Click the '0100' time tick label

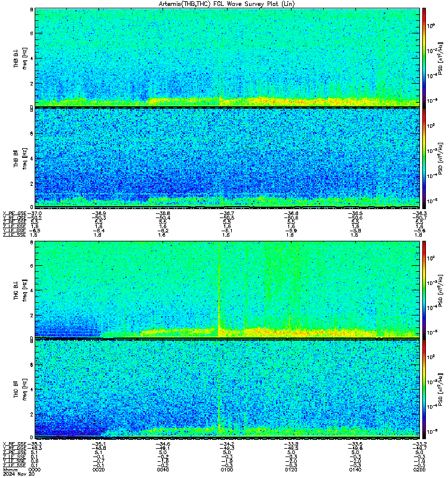click(227, 470)
